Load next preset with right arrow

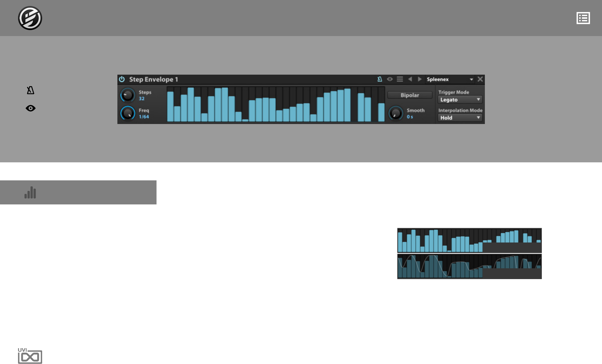[420, 79]
